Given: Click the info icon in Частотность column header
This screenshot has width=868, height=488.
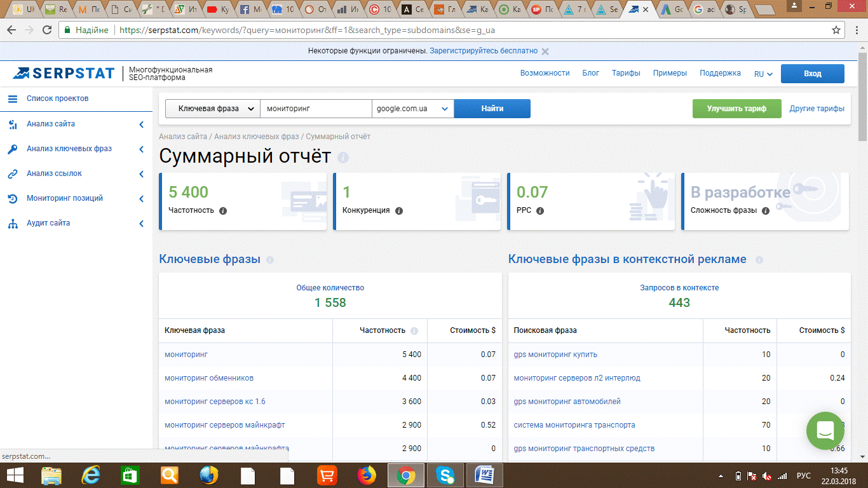Looking at the screenshot, I should (x=414, y=330).
